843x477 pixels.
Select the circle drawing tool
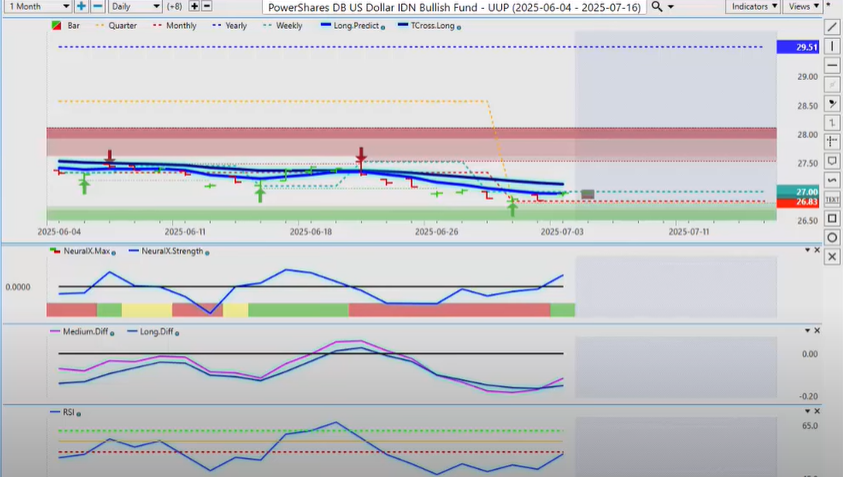pos(832,237)
